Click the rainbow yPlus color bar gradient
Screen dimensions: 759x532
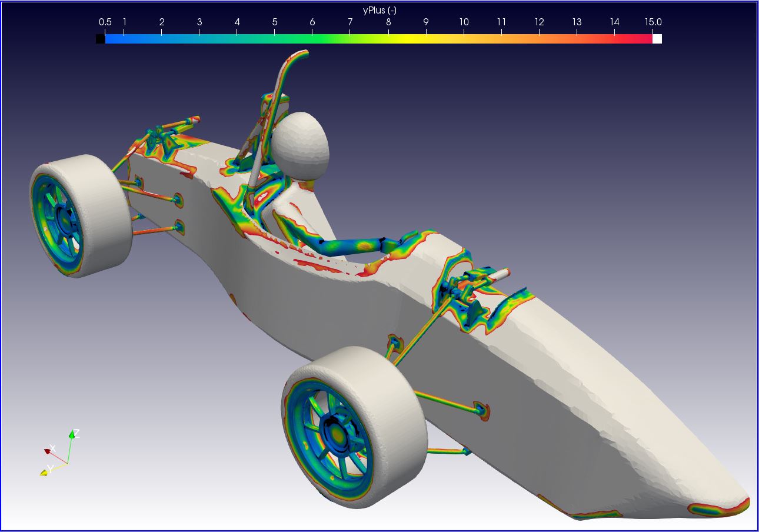[x=379, y=39]
